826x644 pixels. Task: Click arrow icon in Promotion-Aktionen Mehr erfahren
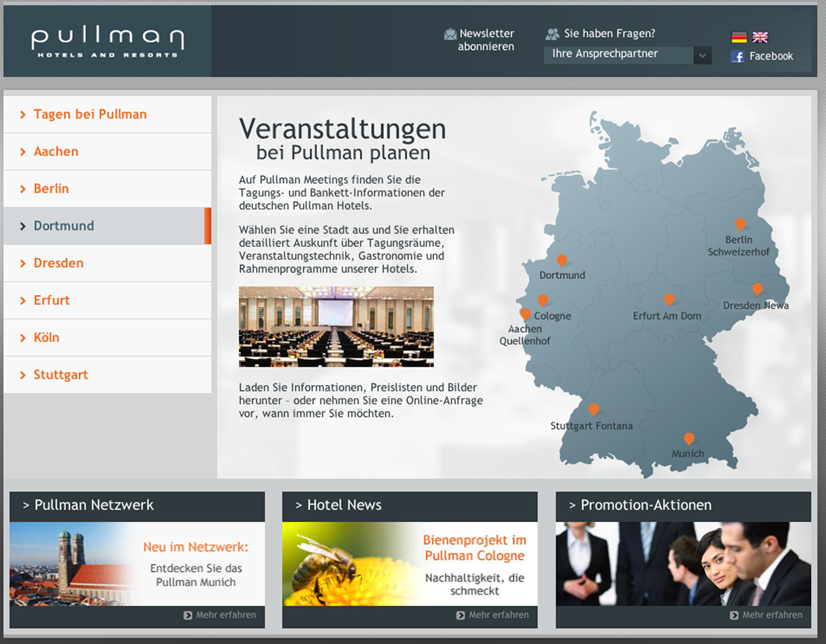734,615
